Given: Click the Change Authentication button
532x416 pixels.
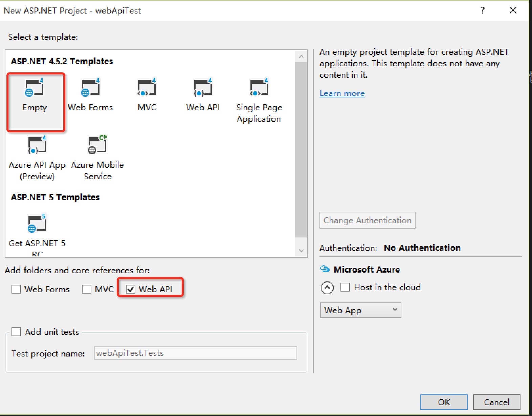Looking at the screenshot, I should pyautogui.click(x=368, y=220).
